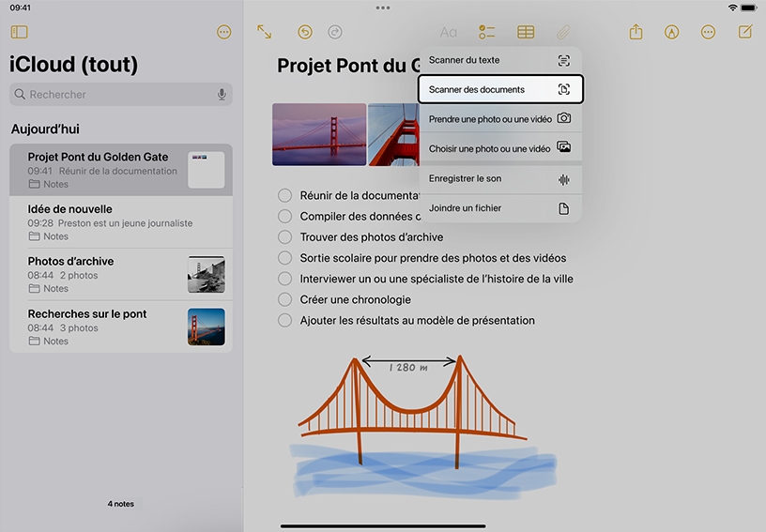The image size is (766, 532).
Task: Open the share sheet icon
Action: coord(636,32)
